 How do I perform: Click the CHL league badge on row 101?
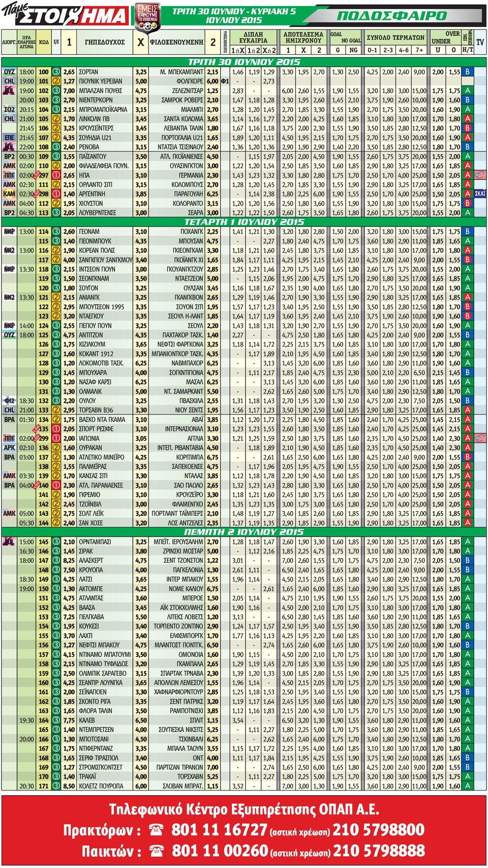[9, 81]
